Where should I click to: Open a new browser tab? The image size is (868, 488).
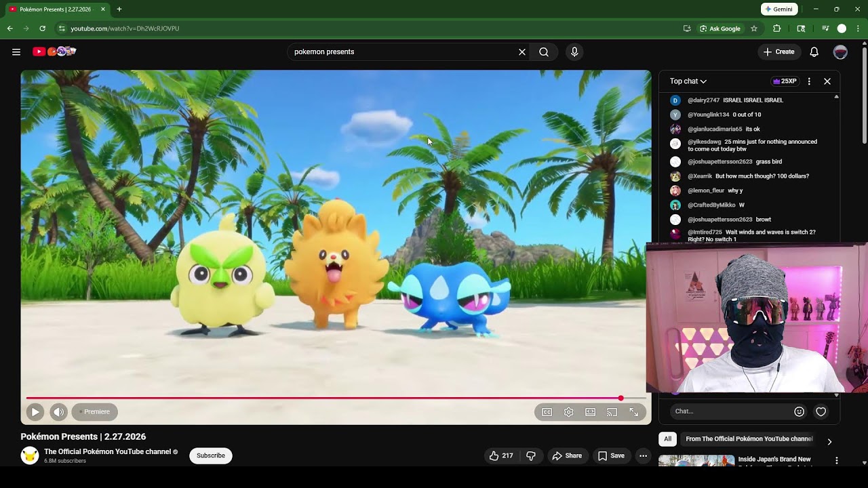click(119, 9)
